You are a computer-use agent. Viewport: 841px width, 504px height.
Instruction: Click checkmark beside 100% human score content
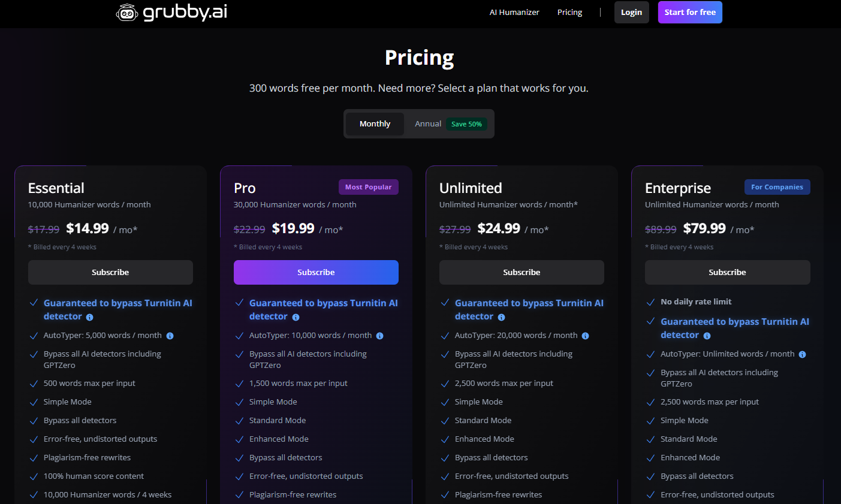tap(34, 476)
